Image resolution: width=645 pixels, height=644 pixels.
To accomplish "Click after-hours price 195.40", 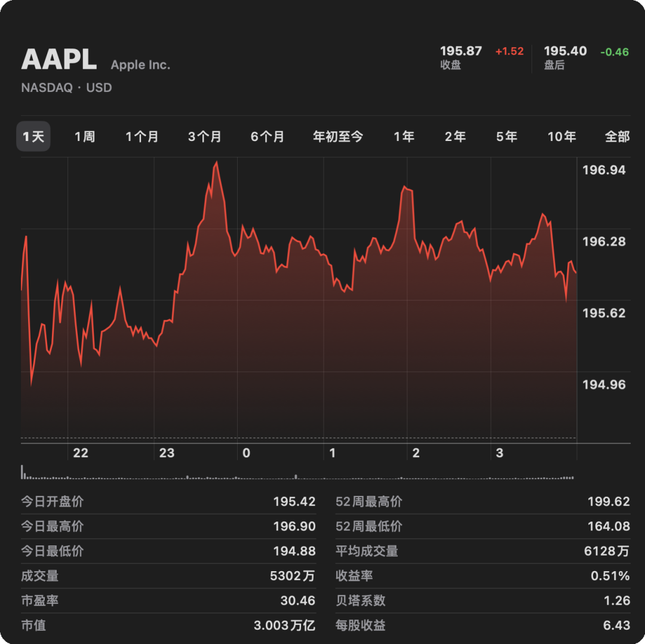I will [x=565, y=51].
